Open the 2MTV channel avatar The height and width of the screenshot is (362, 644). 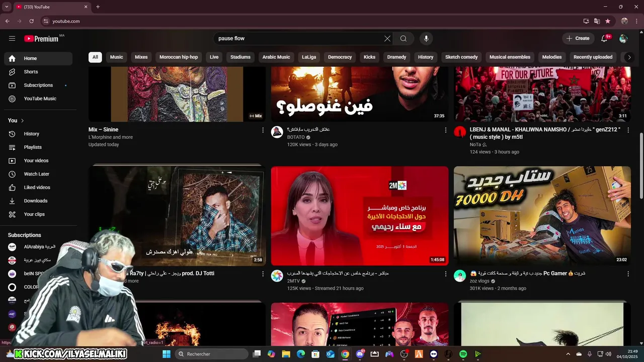(x=277, y=276)
